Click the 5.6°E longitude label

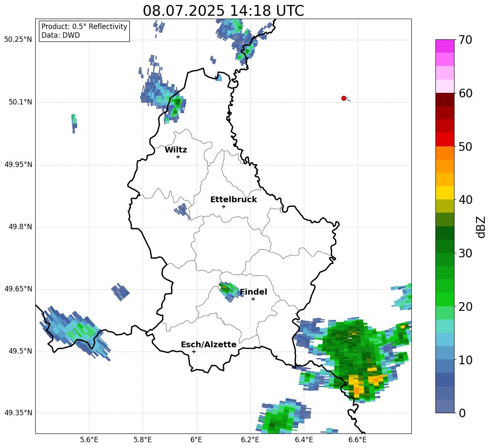[89, 440]
